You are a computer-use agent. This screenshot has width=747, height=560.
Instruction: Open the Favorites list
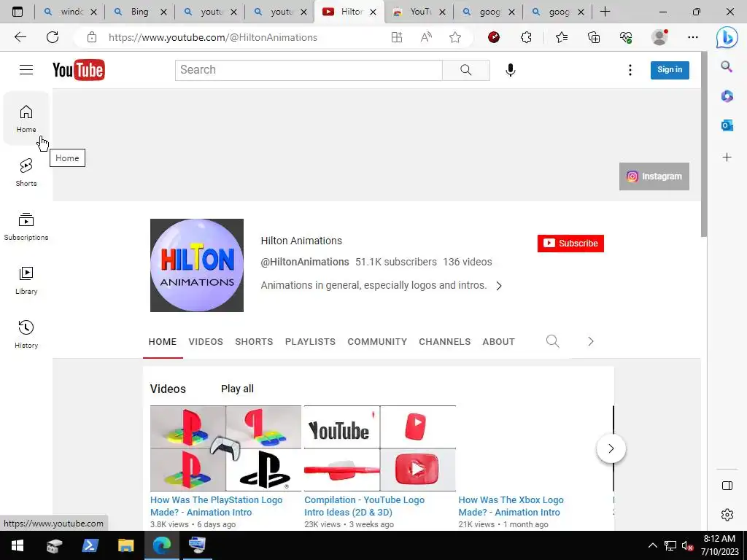(x=562, y=37)
